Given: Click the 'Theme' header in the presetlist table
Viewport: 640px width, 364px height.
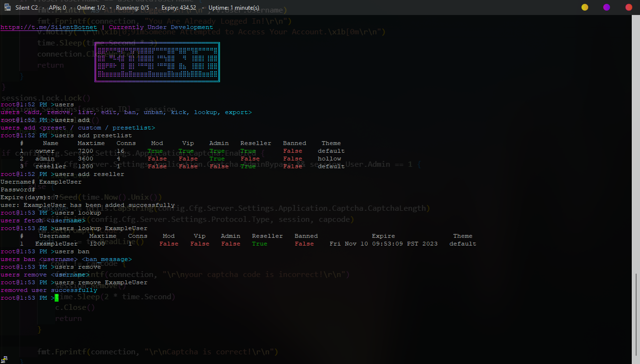Looking at the screenshot, I should click(x=331, y=143).
